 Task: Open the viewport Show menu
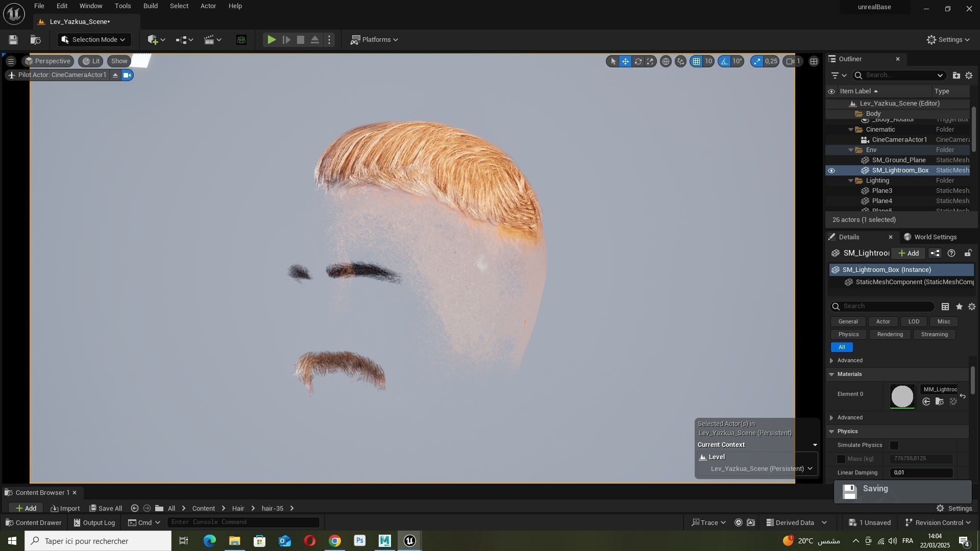pos(119,61)
